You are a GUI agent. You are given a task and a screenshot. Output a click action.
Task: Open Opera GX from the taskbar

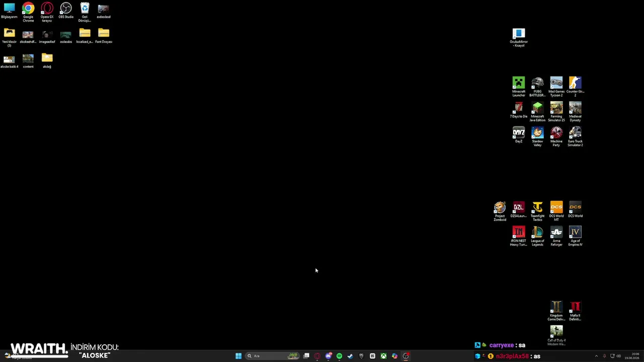point(317,356)
